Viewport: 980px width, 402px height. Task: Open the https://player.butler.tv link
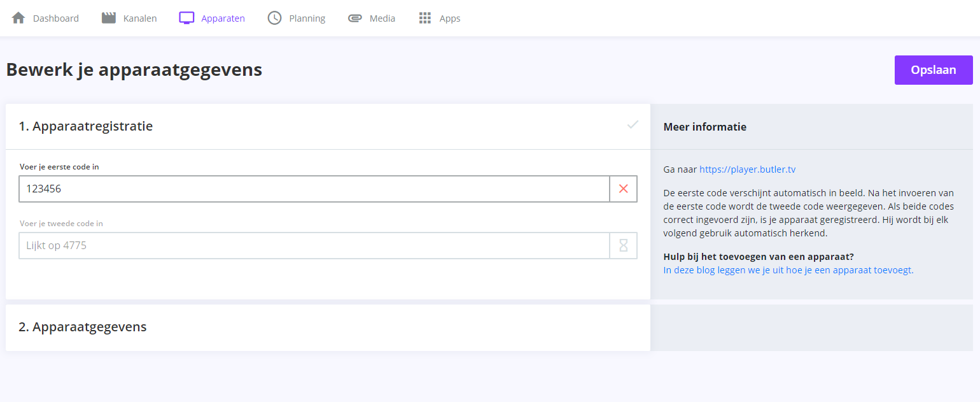(x=747, y=169)
